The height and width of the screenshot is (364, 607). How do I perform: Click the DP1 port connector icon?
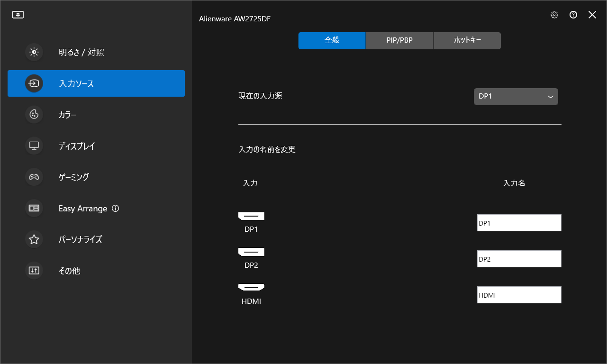[x=251, y=216]
